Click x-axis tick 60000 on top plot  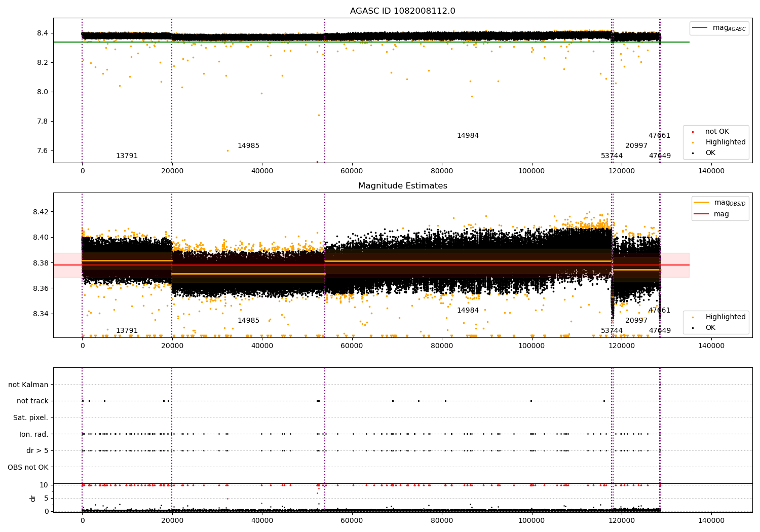click(x=352, y=171)
